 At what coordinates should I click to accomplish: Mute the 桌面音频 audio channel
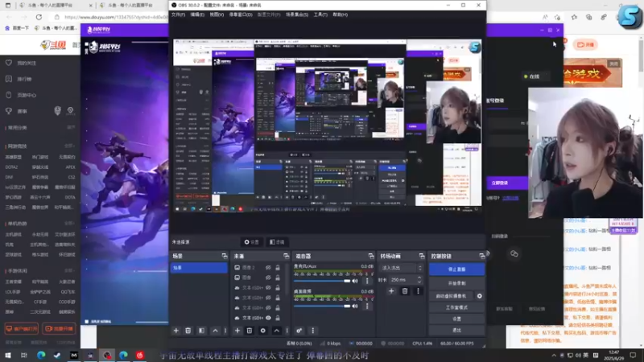point(355,306)
